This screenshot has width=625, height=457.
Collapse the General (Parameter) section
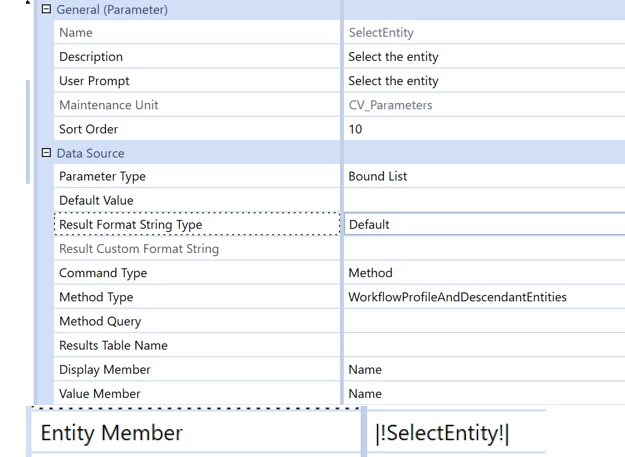tap(46, 9)
